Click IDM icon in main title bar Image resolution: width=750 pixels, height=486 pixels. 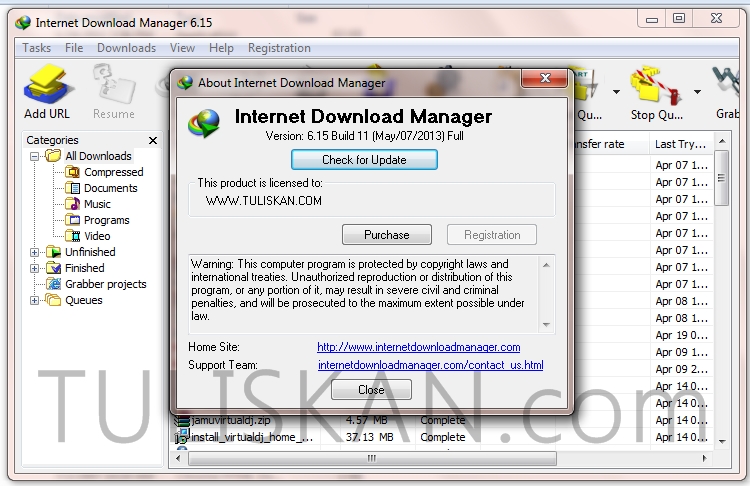click(22, 22)
